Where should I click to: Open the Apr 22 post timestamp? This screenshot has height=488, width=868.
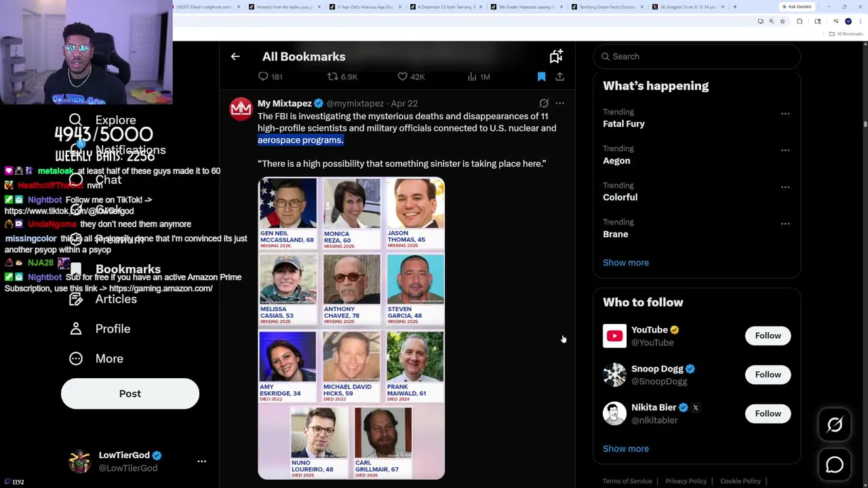(x=404, y=104)
